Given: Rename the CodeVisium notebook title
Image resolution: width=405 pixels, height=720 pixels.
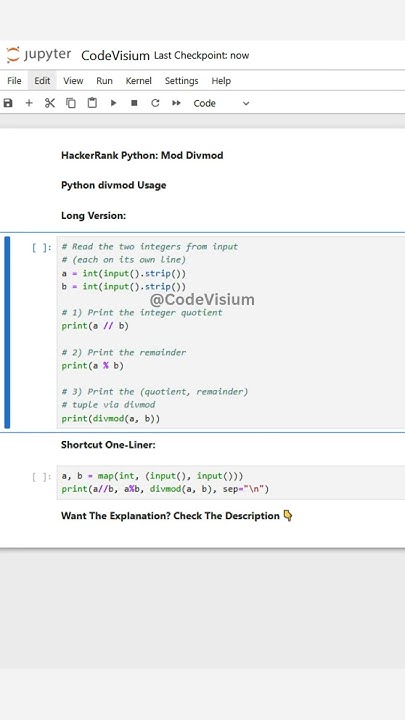Looking at the screenshot, I should (115, 56).
